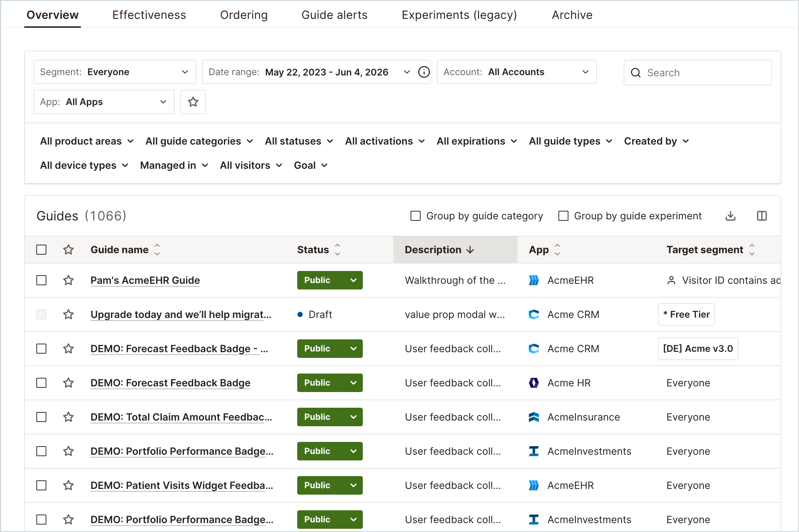Expand All device types filter
This screenshot has height=532, width=799.
(x=84, y=165)
